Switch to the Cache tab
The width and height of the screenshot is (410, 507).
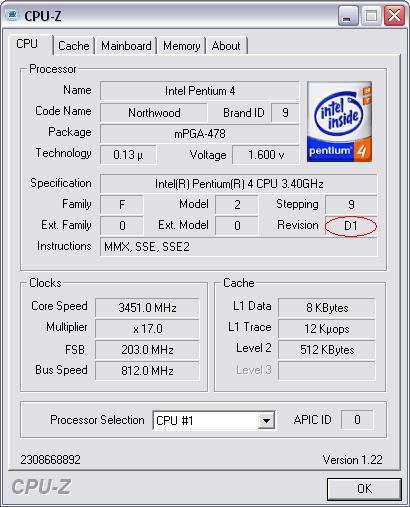74,46
